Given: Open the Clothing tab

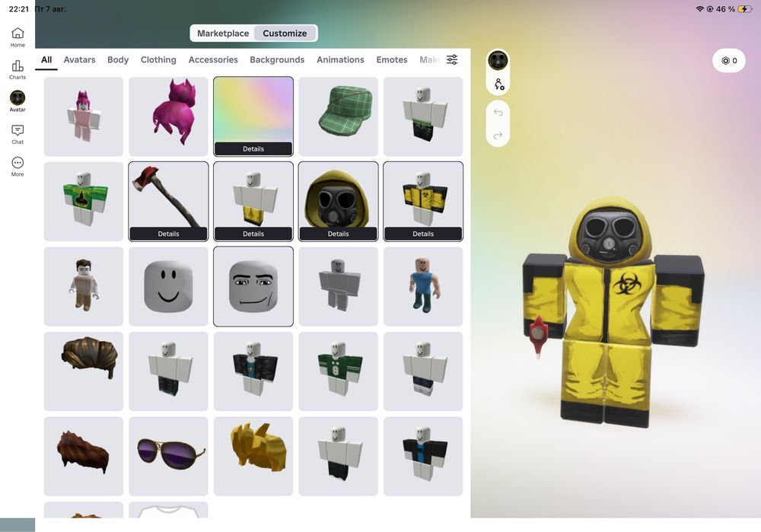Looking at the screenshot, I should (158, 59).
